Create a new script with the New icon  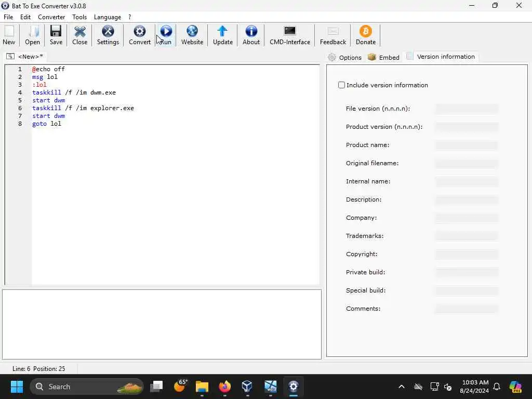pos(9,35)
